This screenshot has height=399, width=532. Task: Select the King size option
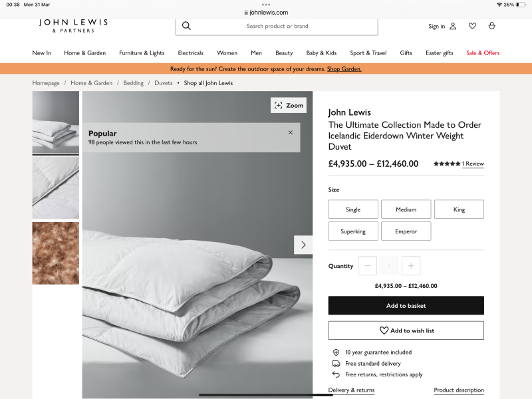(x=459, y=209)
